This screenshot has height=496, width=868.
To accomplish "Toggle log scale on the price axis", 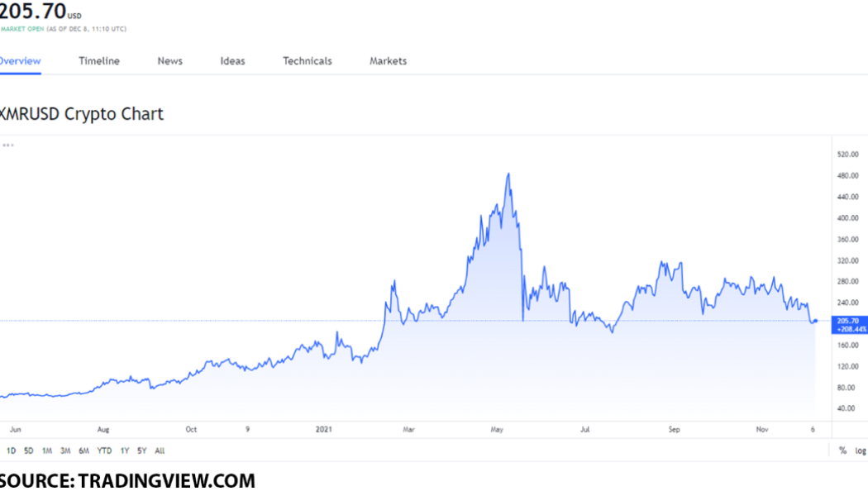I will click(861, 451).
